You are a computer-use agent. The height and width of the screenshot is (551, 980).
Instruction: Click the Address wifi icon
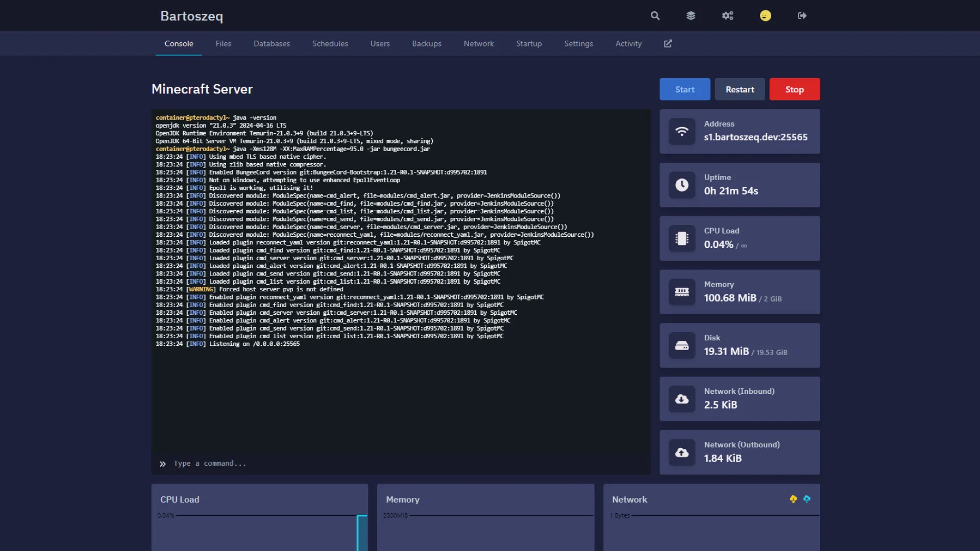click(682, 132)
